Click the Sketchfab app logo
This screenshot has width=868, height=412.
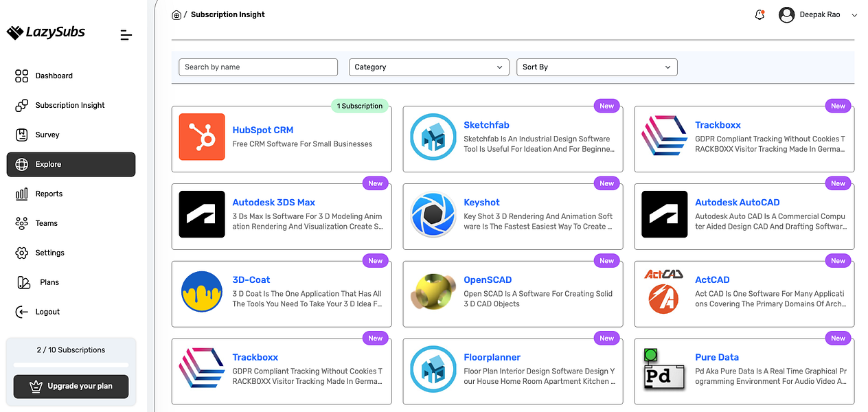click(x=433, y=137)
